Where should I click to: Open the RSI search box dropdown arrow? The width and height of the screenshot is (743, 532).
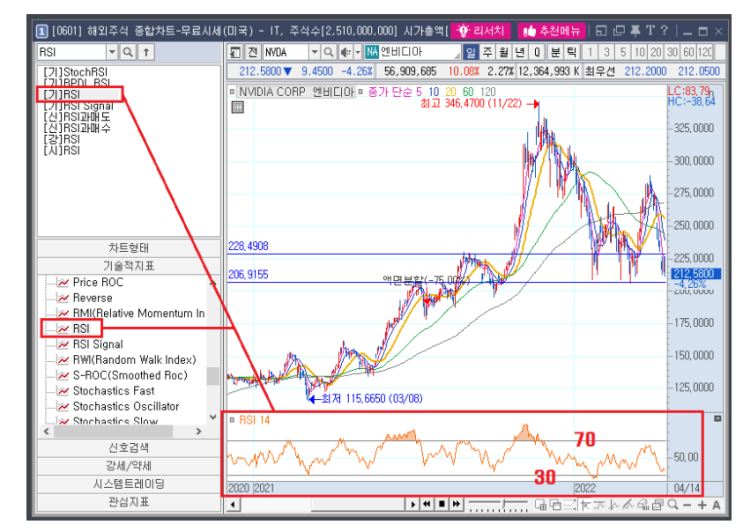(112, 52)
